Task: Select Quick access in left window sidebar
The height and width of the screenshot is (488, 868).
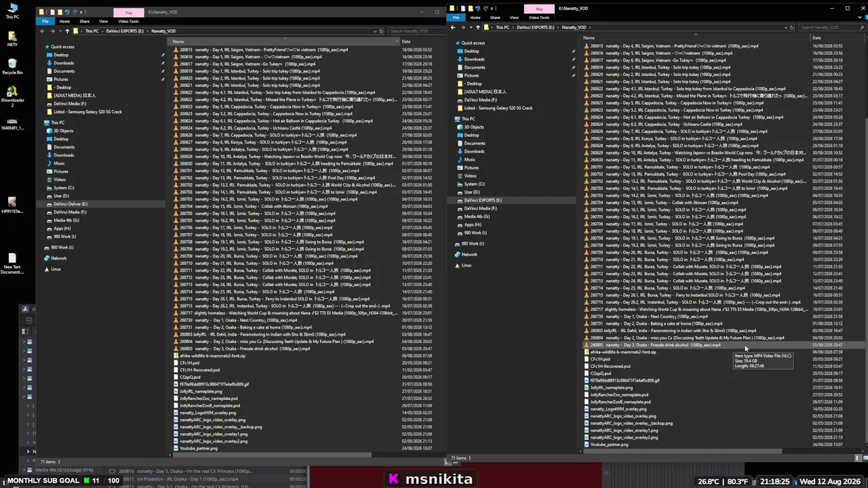Action: click(62, 47)
